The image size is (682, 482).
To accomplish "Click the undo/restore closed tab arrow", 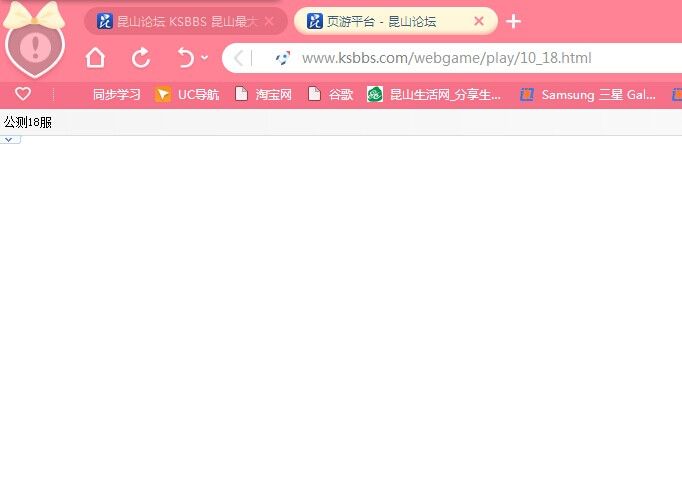I will click(x=186, y=58).
